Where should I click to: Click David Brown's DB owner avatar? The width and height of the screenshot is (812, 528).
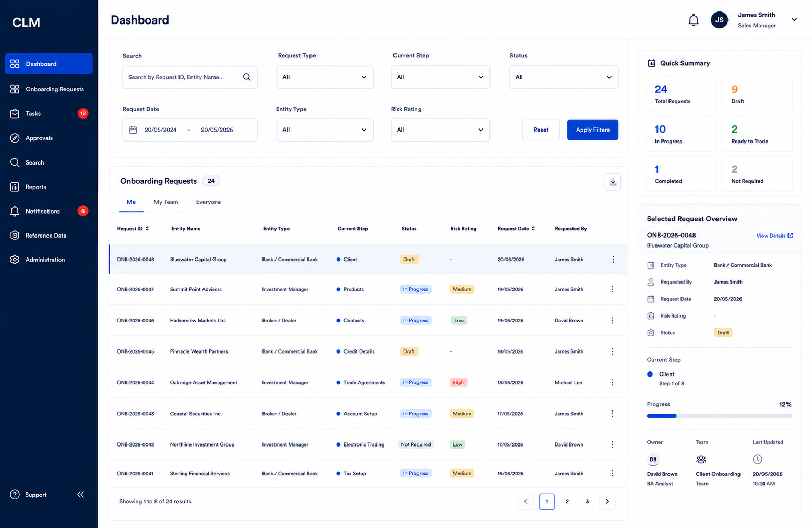653,460
